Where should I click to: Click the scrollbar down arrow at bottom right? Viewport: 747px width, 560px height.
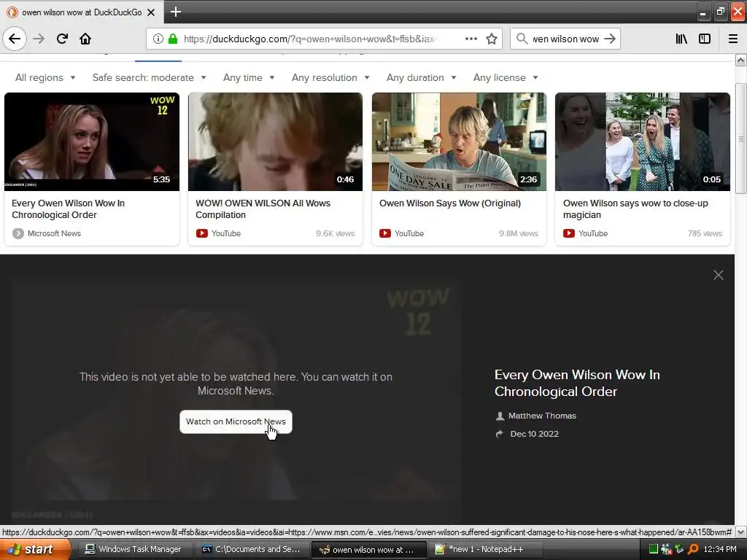741,532
